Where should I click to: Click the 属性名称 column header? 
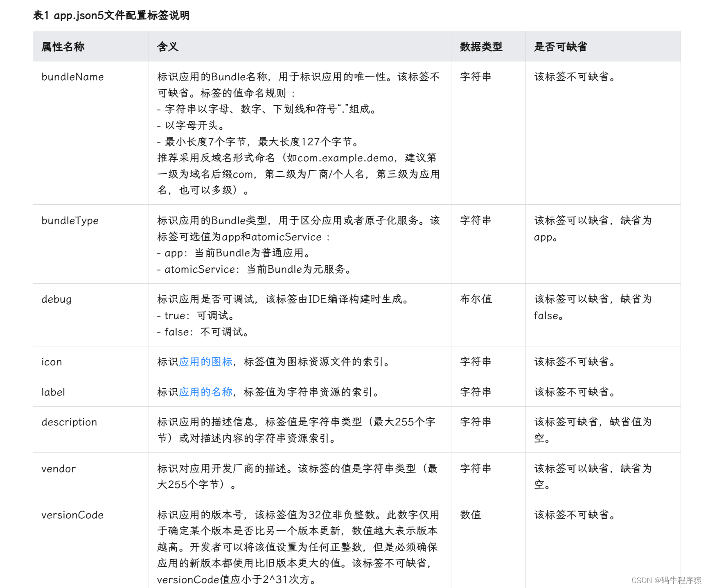63,47
